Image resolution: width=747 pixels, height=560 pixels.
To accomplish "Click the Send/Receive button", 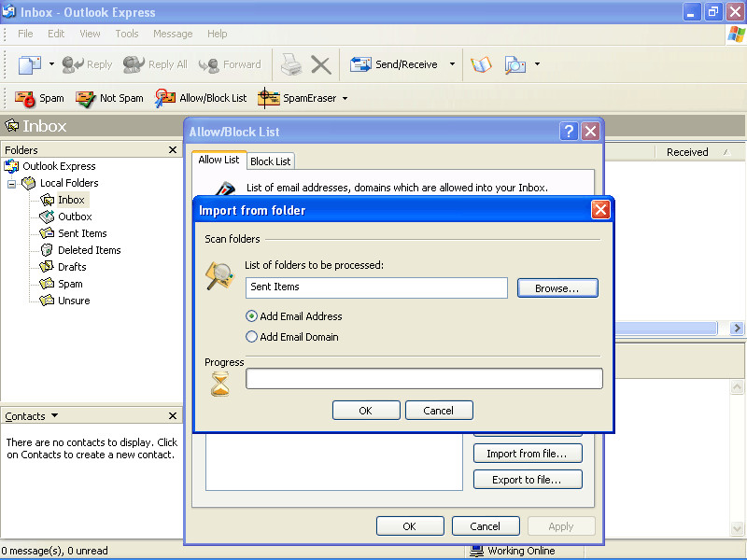I will (393, 64).
